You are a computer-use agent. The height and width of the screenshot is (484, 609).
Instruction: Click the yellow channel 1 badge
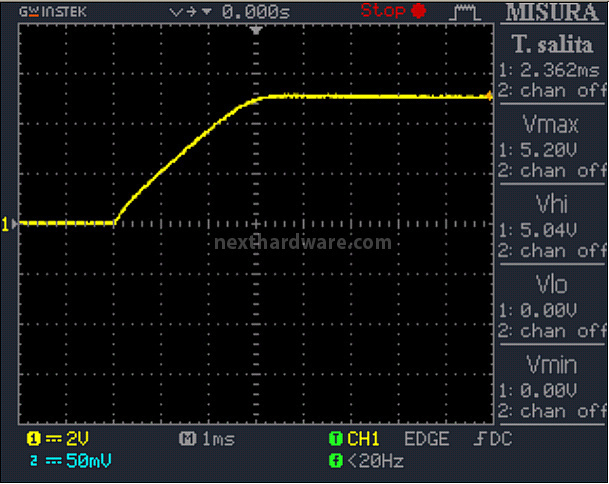[x=33, y=439]
